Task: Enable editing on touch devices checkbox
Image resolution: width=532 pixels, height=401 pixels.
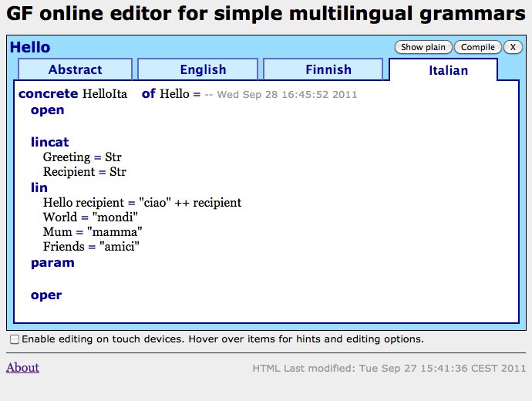Action: click(x=15, y=339)
